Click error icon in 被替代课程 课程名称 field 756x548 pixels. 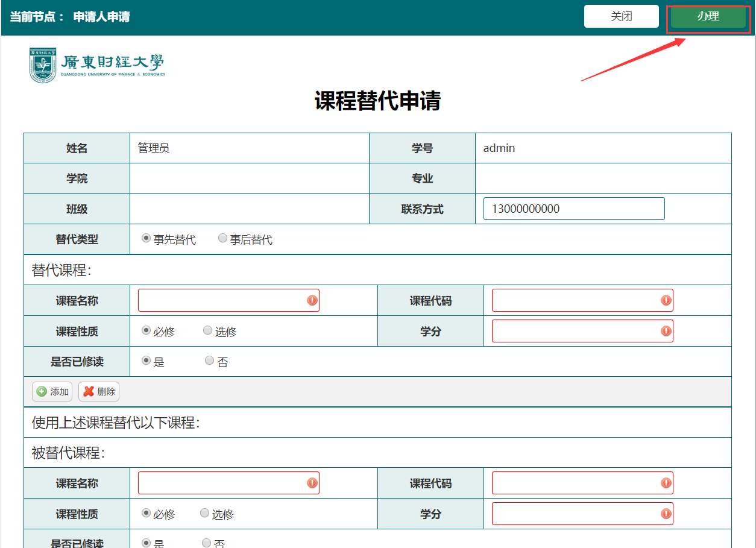point(312,483)
